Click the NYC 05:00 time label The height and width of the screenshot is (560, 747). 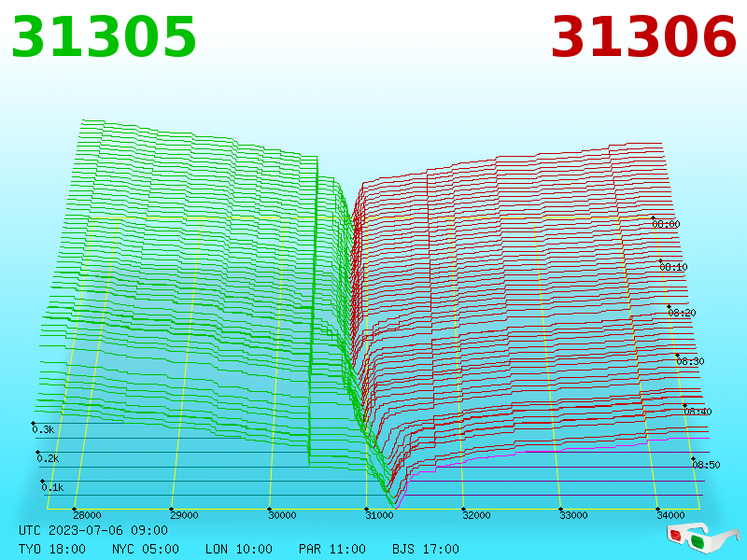tap(146, 549)
